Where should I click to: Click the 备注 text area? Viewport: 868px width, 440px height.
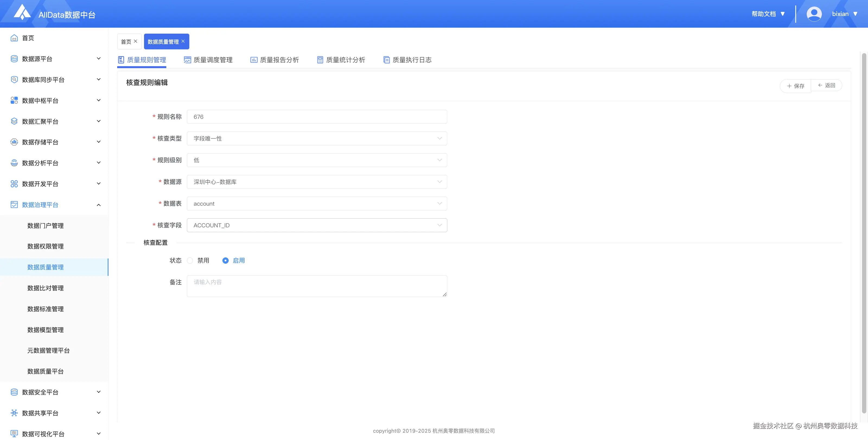pos(317,286)
